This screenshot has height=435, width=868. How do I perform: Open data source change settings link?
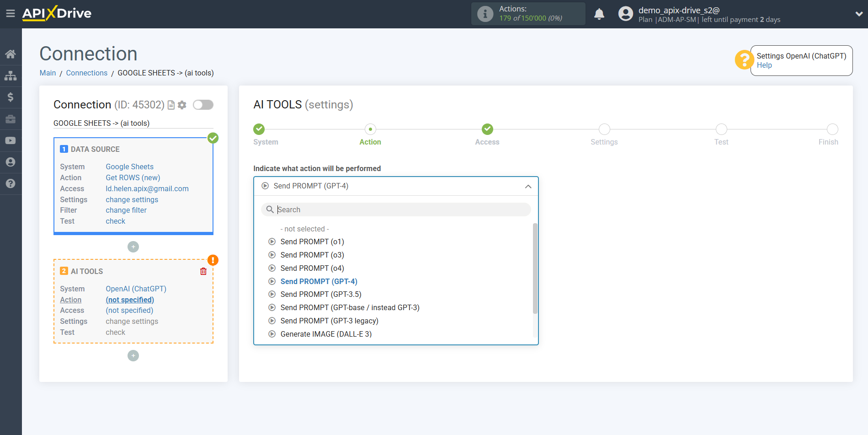[x=132, y=200]
